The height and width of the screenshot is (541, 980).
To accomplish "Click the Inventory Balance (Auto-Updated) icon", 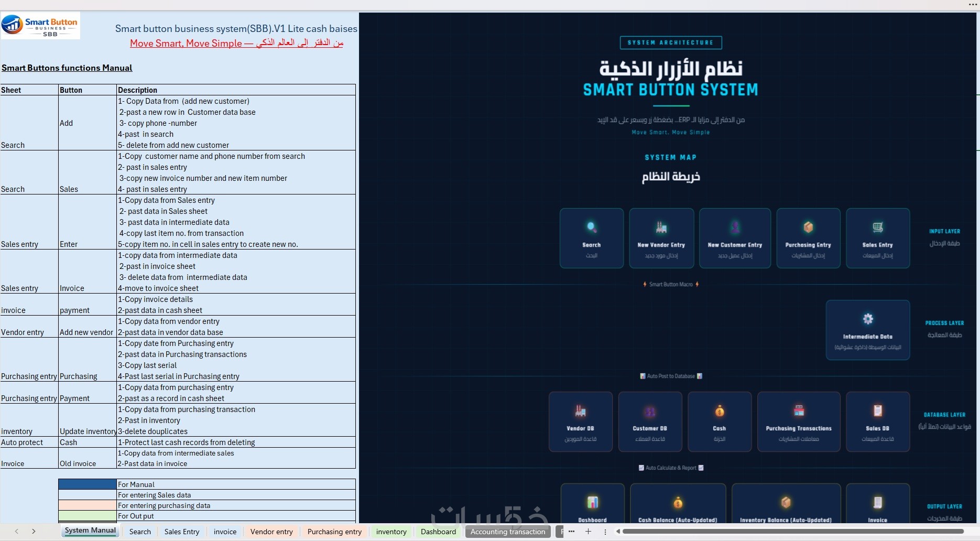I will [x=786, y=502].
